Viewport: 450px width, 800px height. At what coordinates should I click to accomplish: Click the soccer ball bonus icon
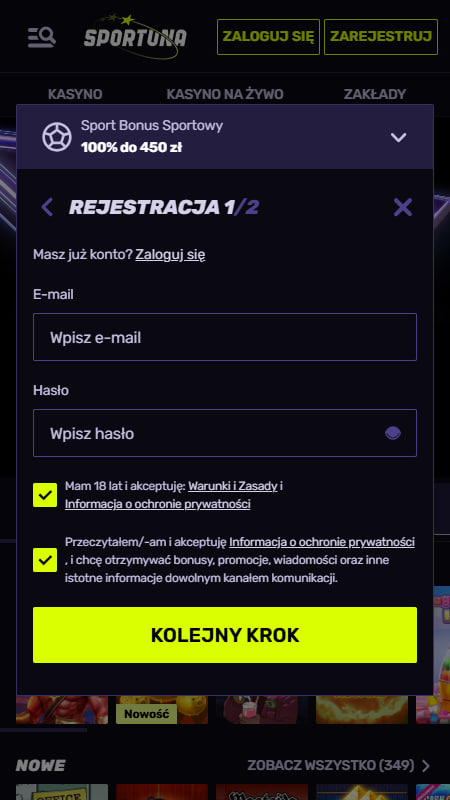[57, 137]
